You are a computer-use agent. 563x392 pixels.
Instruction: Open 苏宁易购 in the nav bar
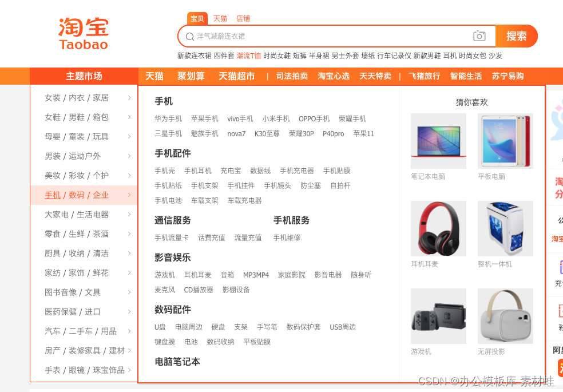508,76
